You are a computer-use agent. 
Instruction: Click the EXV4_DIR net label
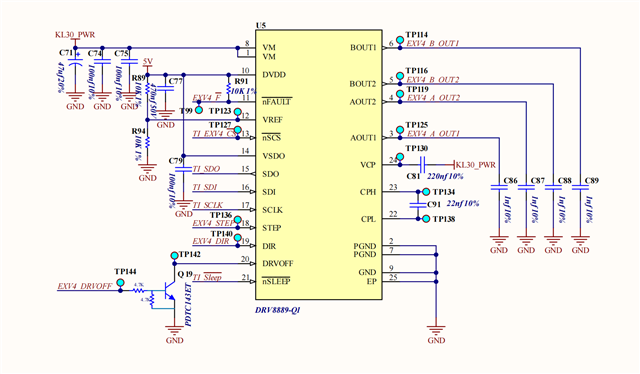coord(211,241)
